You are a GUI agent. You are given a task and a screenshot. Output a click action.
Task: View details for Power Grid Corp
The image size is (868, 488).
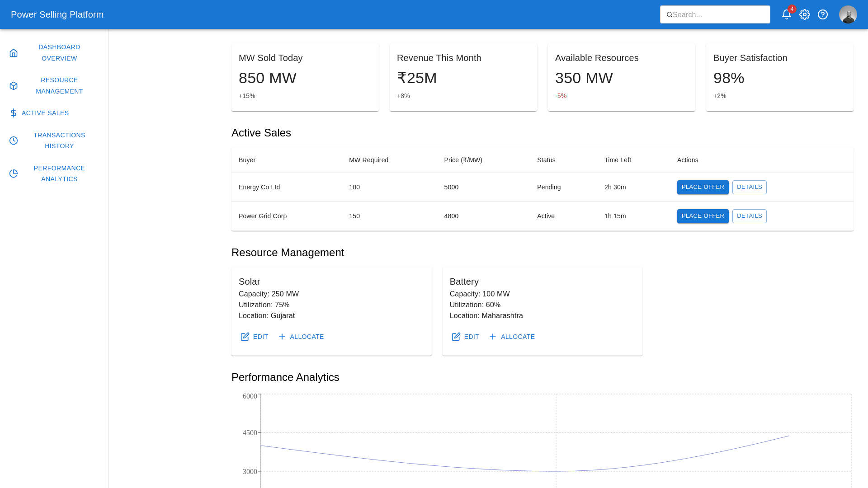coord(749,216)
